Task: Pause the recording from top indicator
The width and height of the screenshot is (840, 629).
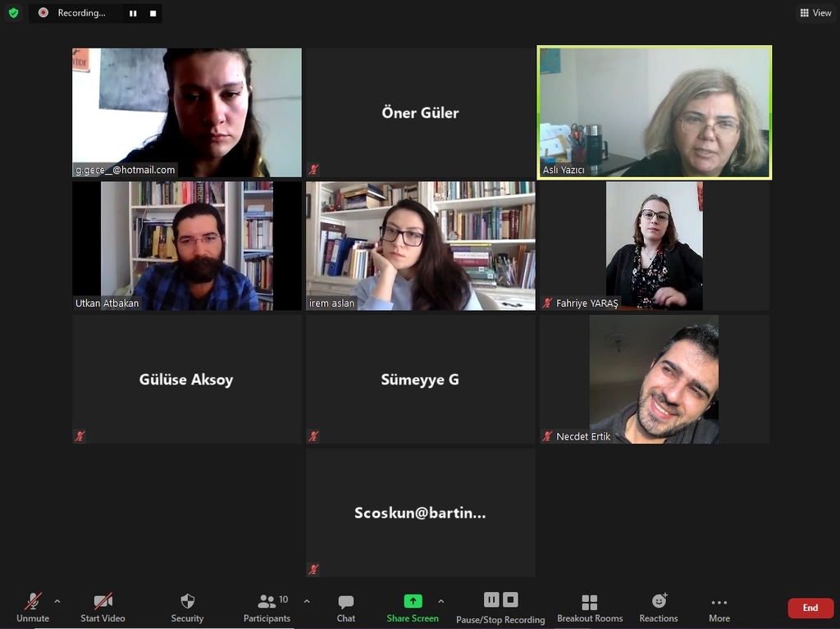Action: tap(133, 13)
